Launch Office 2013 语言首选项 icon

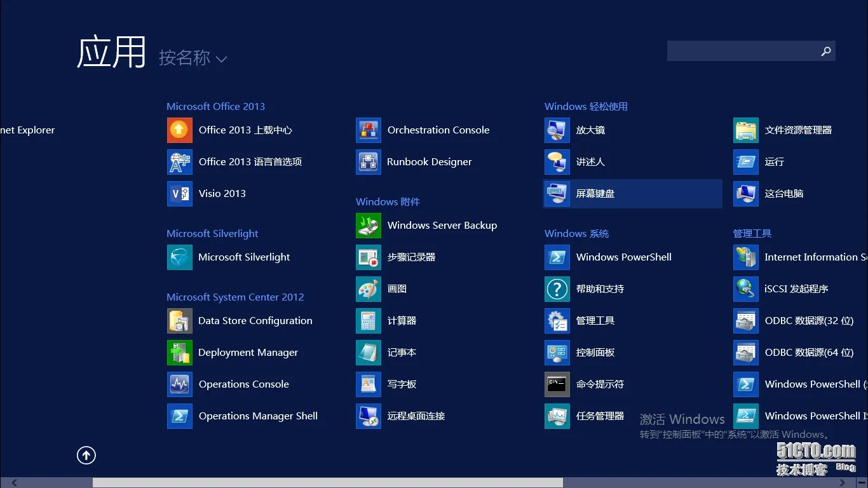(180, 162)
